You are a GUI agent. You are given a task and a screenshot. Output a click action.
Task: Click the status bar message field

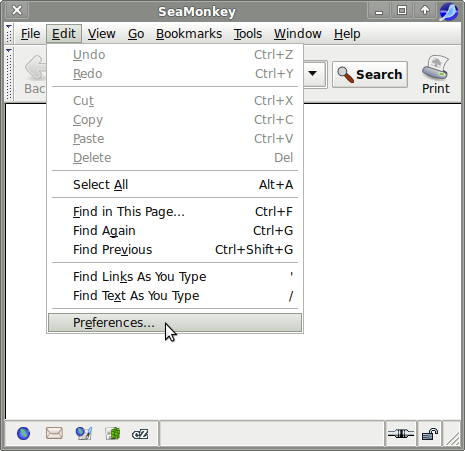272,434
